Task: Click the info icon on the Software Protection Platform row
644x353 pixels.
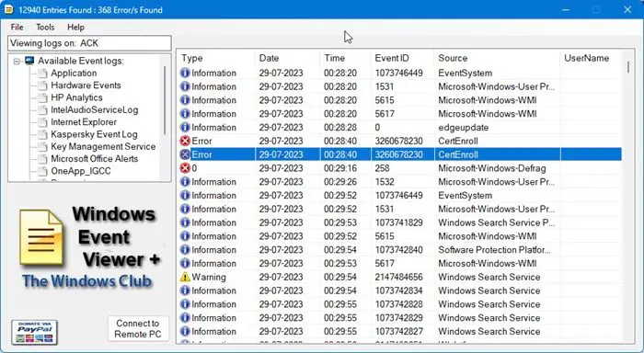Action: click(185, 250)
